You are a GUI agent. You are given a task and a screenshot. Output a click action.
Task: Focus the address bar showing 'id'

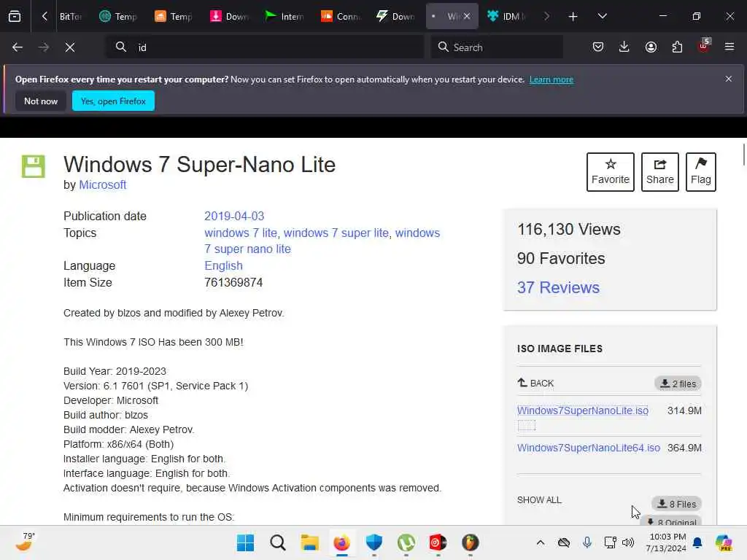[265, 47]
